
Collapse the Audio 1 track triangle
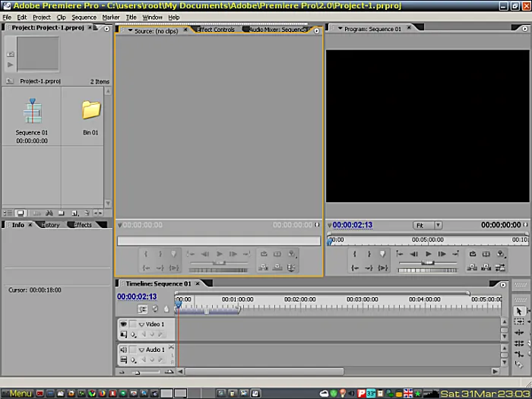click(x=141, y=350)
